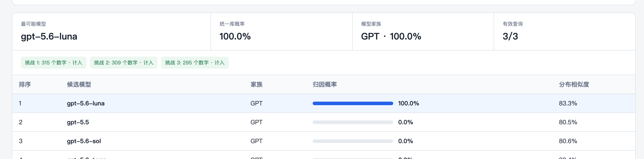This screenshot has height=159, width=644.
Task: Click the 归因概率 column header
Action: pyautogui.click(x=325, y=85)
